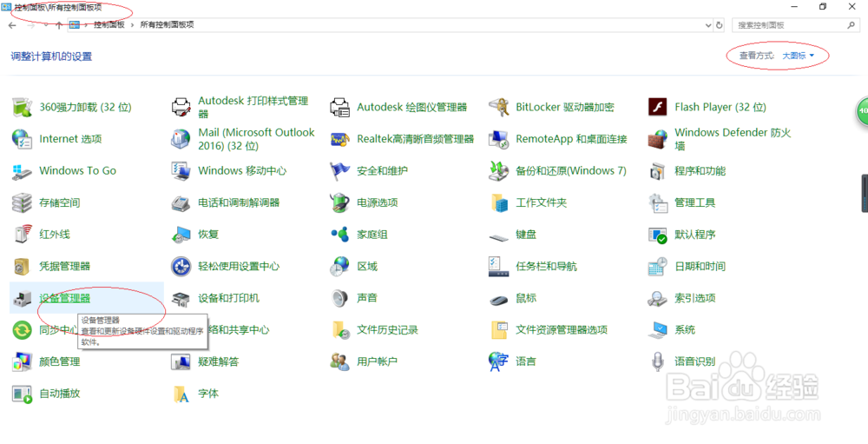Open the recent locations dropdown beside Forward
The image size is (868, 444).
[x=46, y=25]
